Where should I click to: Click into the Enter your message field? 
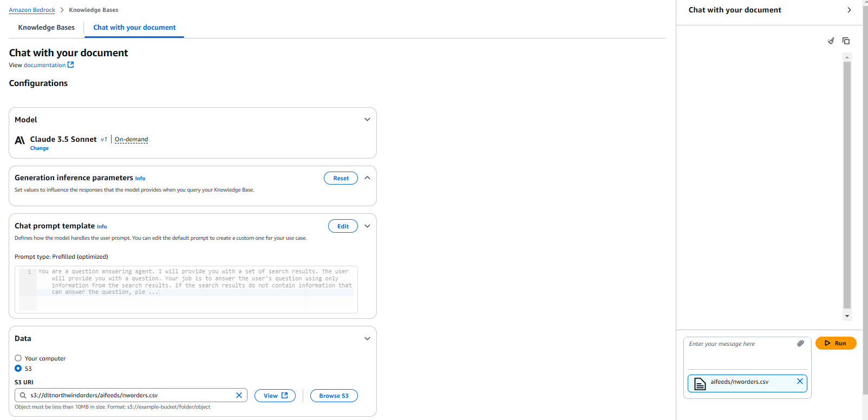739,352
